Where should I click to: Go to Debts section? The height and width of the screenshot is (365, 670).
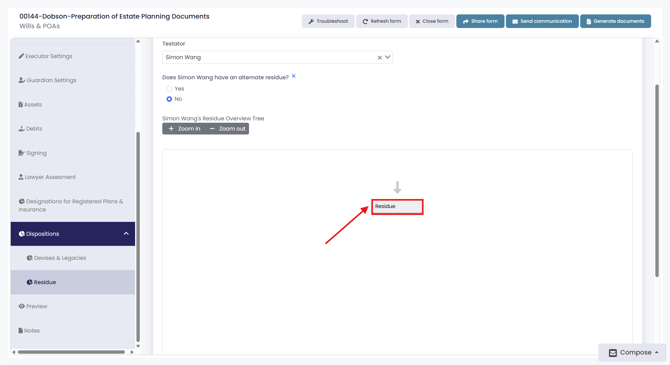coord(73,128)
